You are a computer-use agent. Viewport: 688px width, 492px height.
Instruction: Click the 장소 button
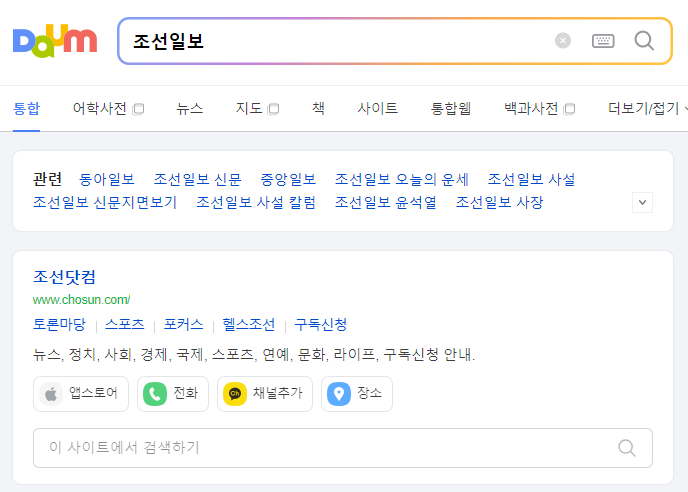point(357,394)
